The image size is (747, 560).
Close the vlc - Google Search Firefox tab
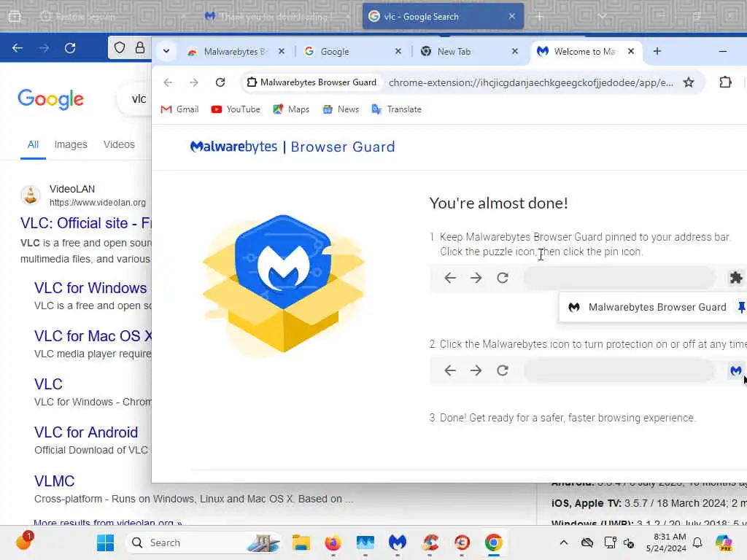coord(511,17)
